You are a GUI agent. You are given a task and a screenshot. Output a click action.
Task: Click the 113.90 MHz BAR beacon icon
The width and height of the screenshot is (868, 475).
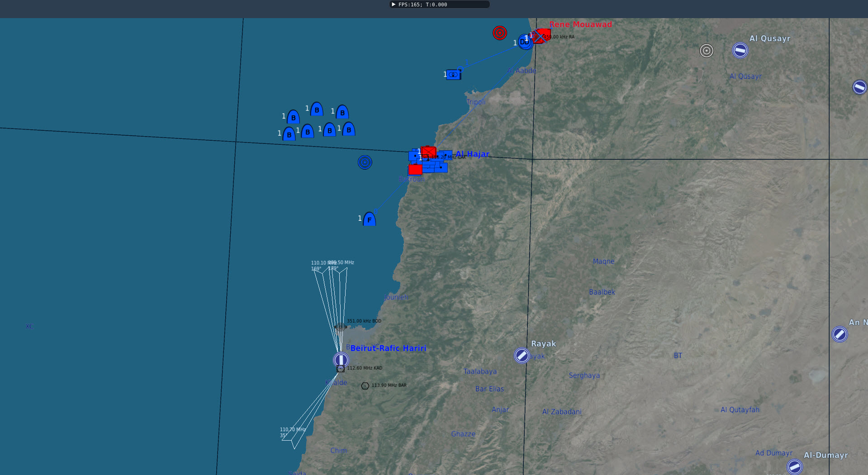pos(365,386)
